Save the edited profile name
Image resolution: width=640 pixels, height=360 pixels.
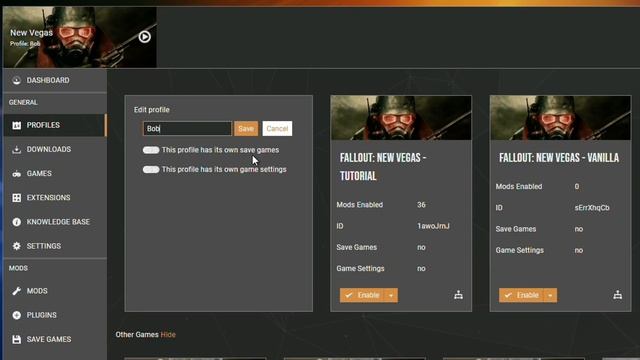tap(246, 129)
